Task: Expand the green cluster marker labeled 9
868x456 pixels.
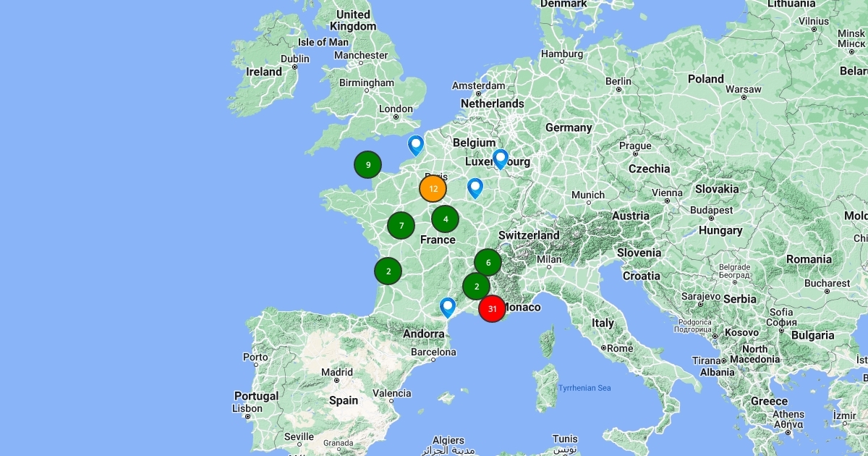Action: point(367,165)
